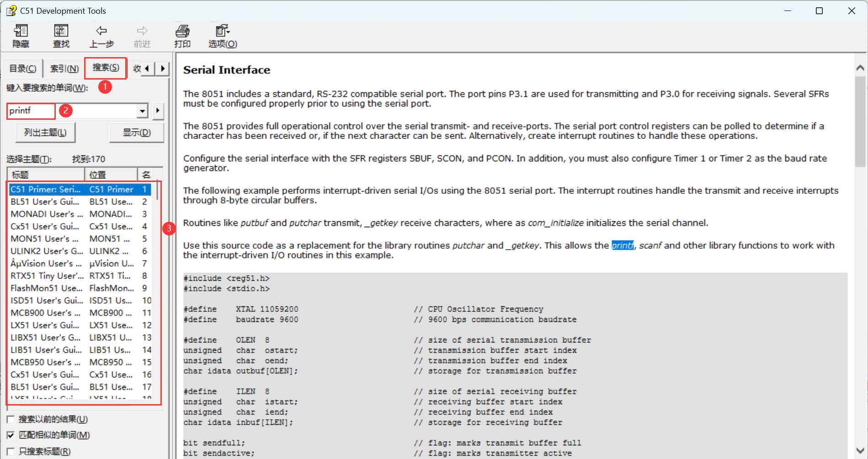Image resolution: width=868 pixels, height=459 pixels.
Task: Click the C51 Development Tools title bar icon
Action: [11, 11]
